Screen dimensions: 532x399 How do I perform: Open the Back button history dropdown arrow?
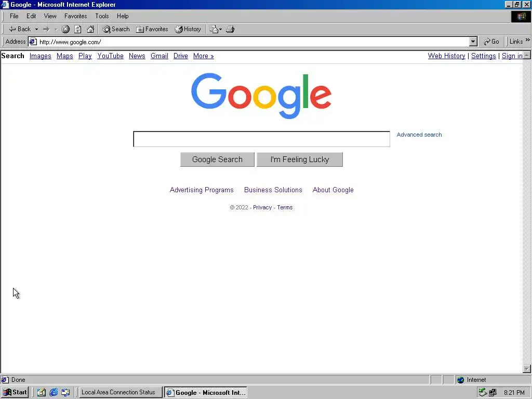coord(36,29)
